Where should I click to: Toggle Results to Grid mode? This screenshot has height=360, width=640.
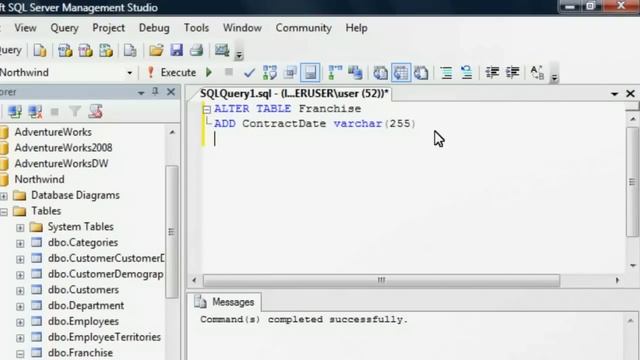401,73
